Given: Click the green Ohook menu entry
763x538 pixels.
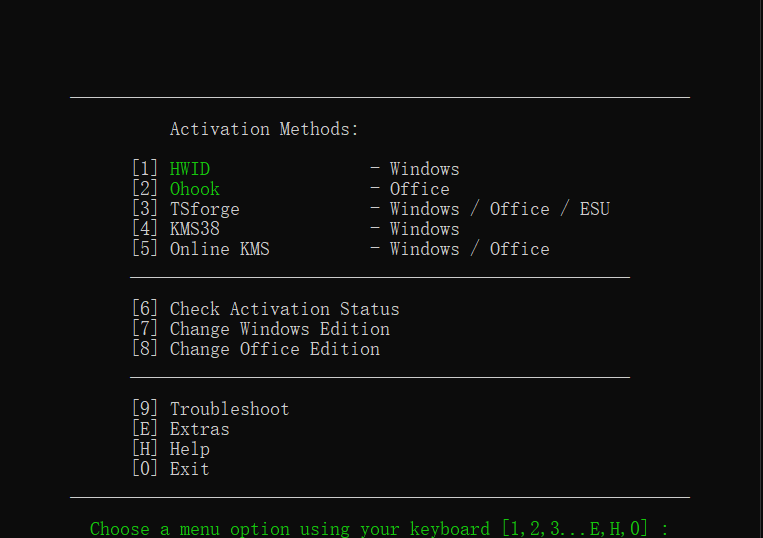Looking at the screenshot, I should tap(195, 189).
